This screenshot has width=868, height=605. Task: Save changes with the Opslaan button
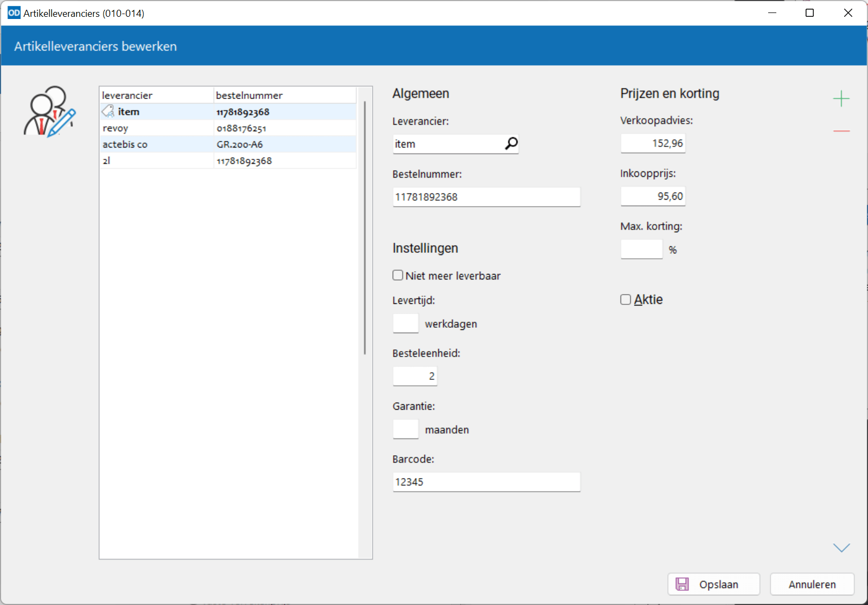pos(713,584)
